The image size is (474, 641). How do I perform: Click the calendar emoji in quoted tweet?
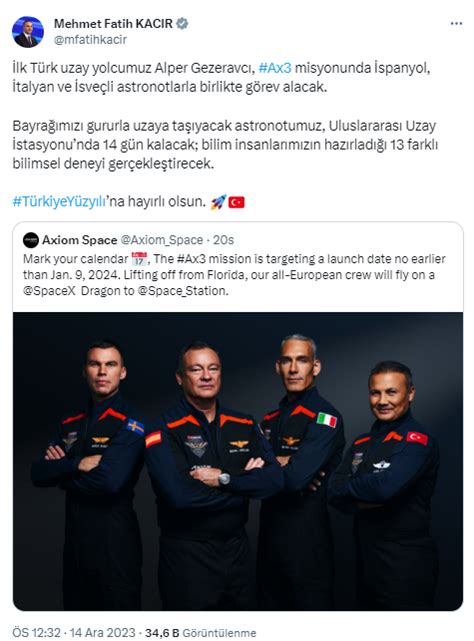[139, 259]
